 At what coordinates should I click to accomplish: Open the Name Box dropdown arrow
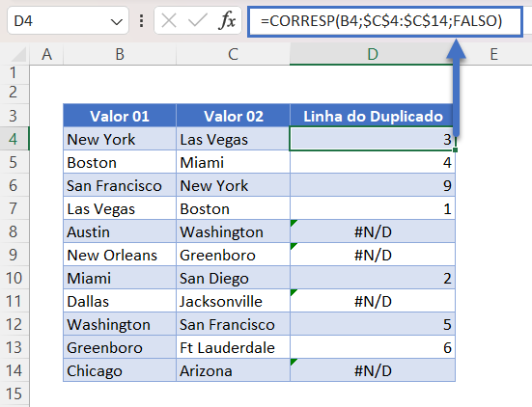117,22
